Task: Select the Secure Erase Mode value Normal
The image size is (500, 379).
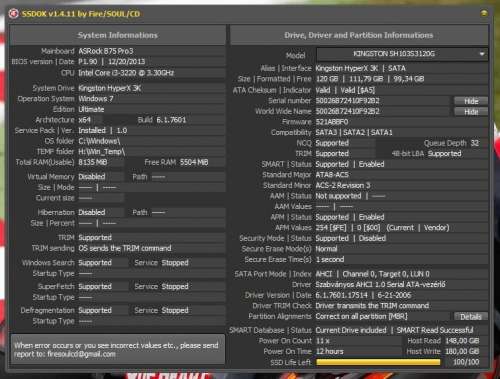Action: tap(326, 249)
